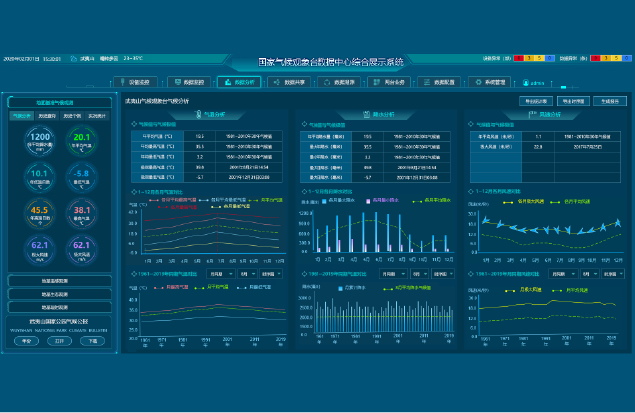This screenshot has width=635, height=413.
Task: Click the wind flag icon in wind analysis header
Action: [x=532, y=115]
